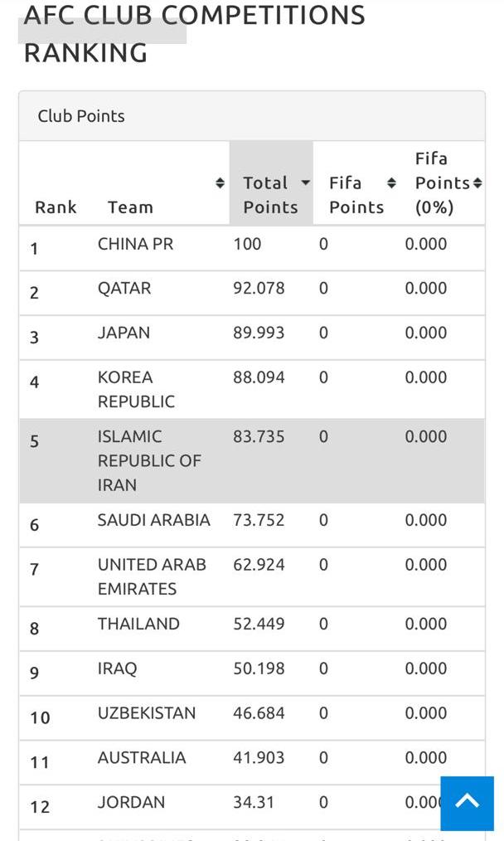504x841 pixels.
Task: Click Total Points descending sort arrow
Action: 305,183
